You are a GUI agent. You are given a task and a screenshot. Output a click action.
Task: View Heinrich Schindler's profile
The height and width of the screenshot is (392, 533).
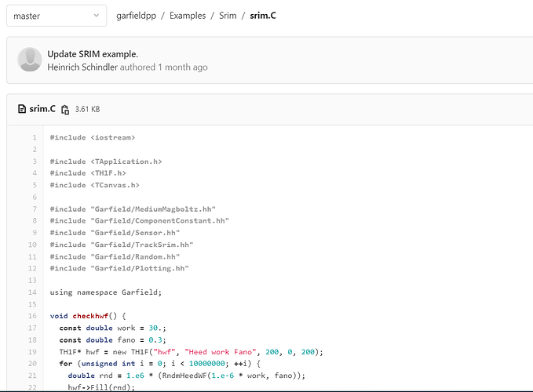(x=82, y=67)
